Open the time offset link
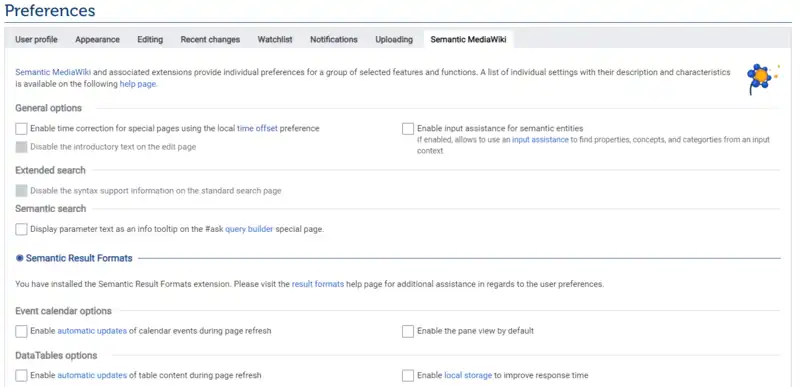Screen dimensions: 800x387 (257, 128)
